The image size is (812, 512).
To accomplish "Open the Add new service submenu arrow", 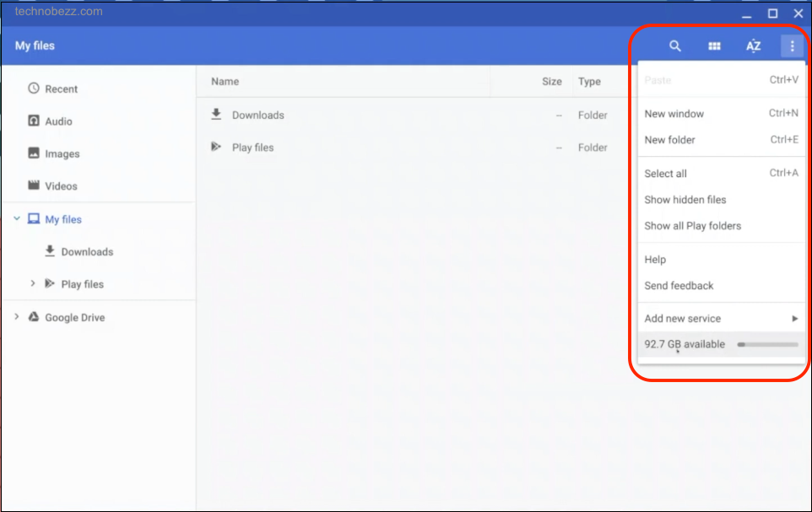I will [x=794, y=318].
